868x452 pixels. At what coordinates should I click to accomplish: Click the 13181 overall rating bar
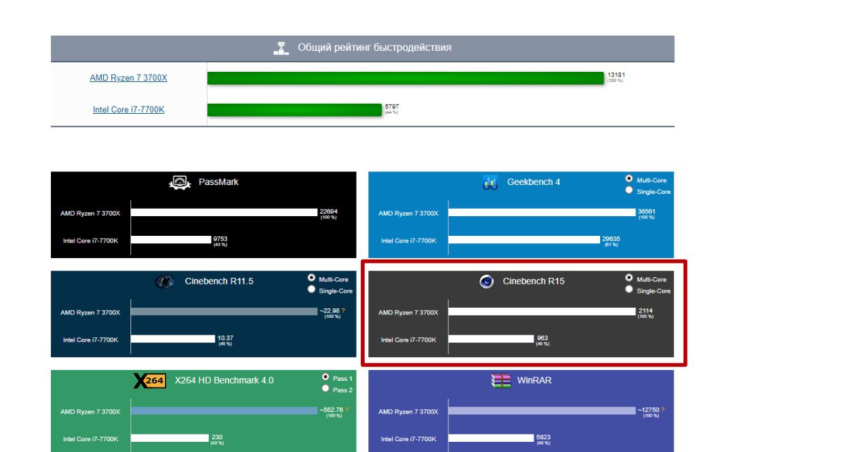406,78
